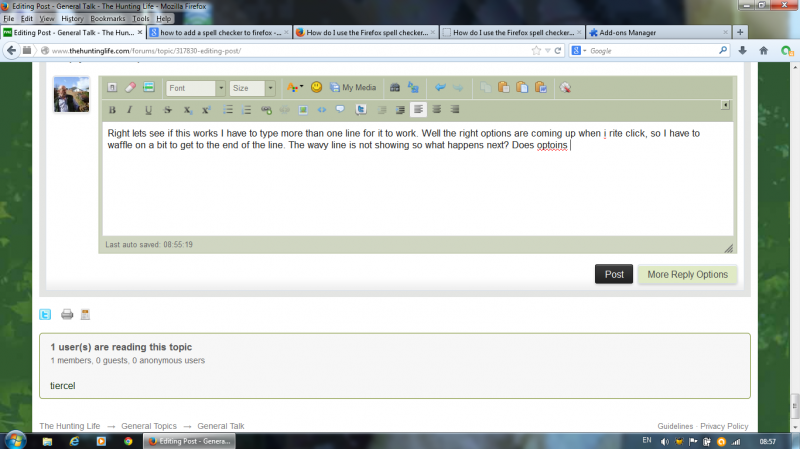Click the underline formatting icon
Image resolution: width=800 pixels, height=449 pixels.
pyautogui.click(x=148, y=109)
